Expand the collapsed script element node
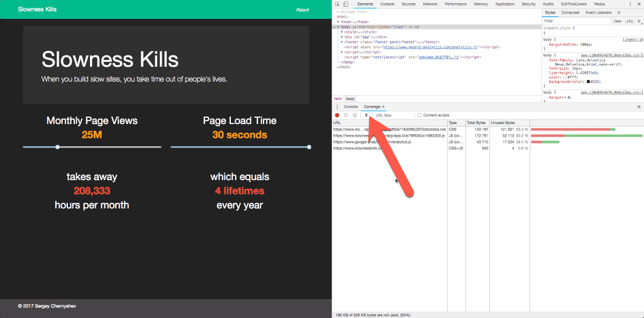This screenshot has width=644, height=318. pyautogui.click(x=342, y=52)
